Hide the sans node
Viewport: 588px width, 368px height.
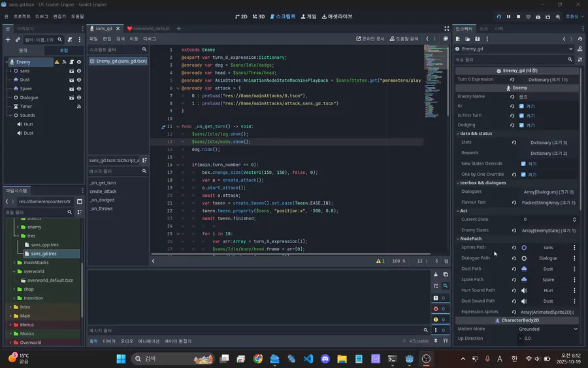click(79, 71)
